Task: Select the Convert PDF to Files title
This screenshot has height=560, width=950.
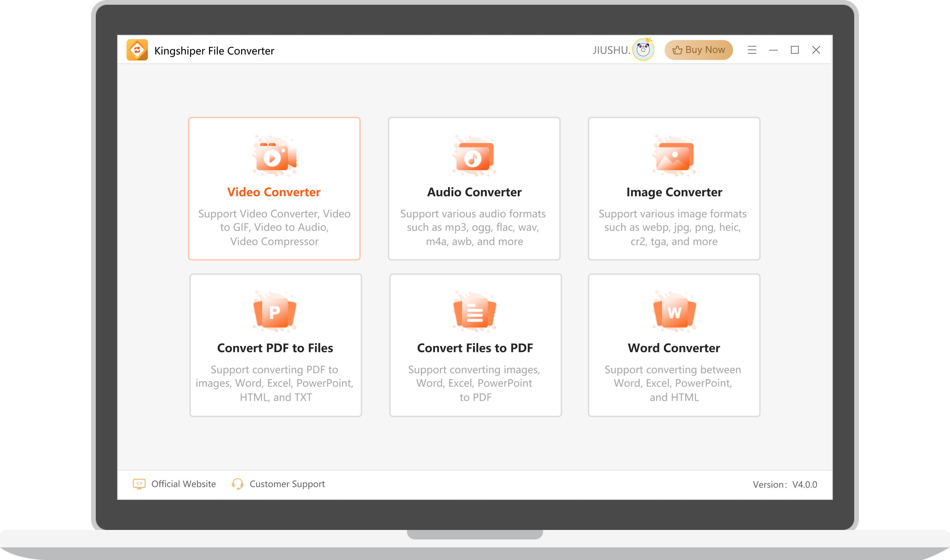Action: (275, 348)
